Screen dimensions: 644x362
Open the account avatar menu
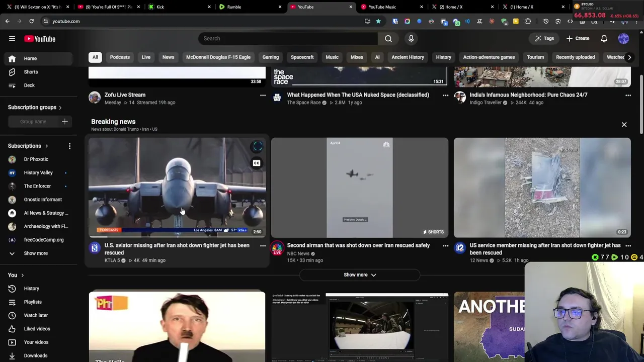(623, 39)
